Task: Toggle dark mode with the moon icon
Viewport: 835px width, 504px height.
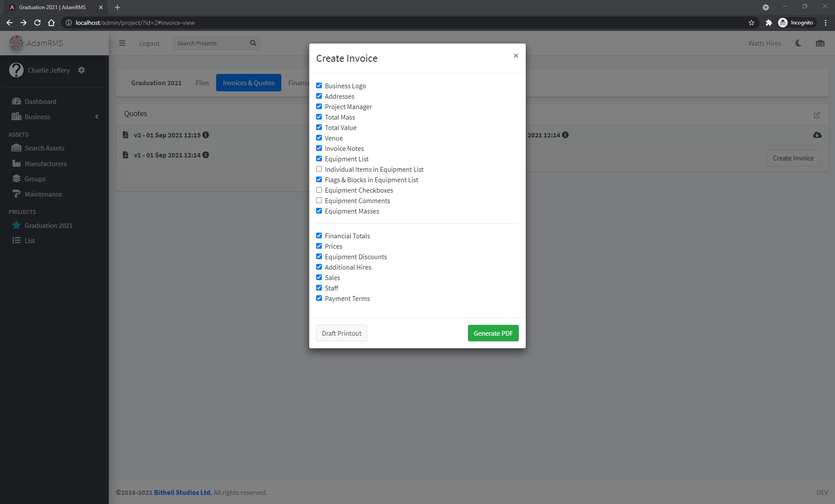Action: [798, 43]
